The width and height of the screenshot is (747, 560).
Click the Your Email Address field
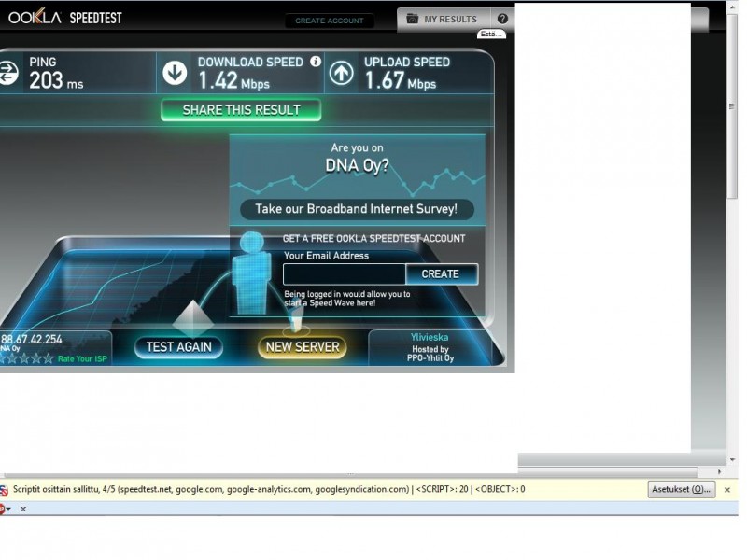(x=344, y=274)
